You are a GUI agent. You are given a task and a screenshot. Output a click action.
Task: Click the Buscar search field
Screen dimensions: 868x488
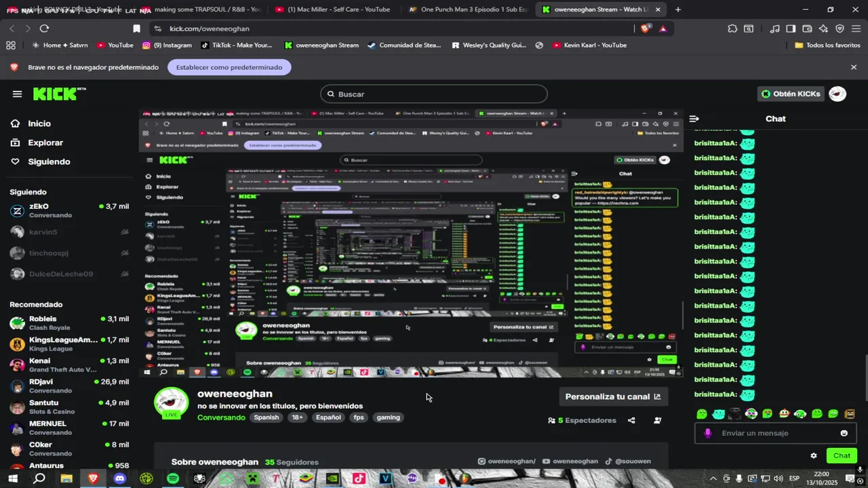[434, 94]
